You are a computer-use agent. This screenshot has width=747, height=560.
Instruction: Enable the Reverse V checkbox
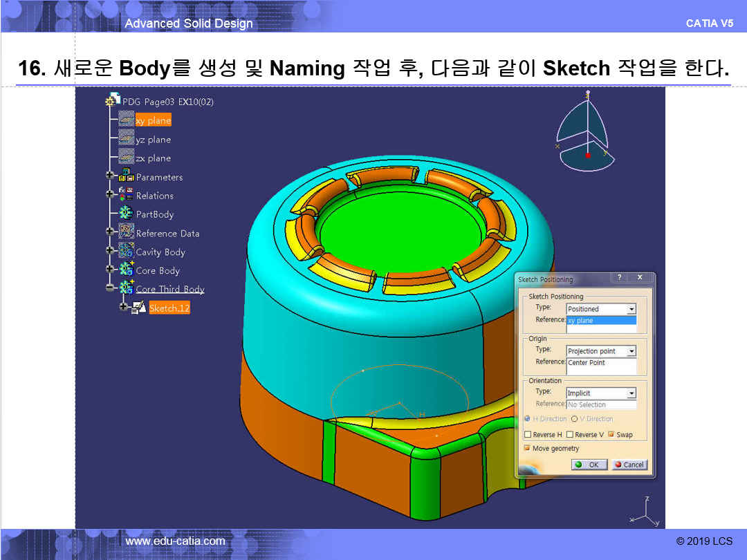570,435
